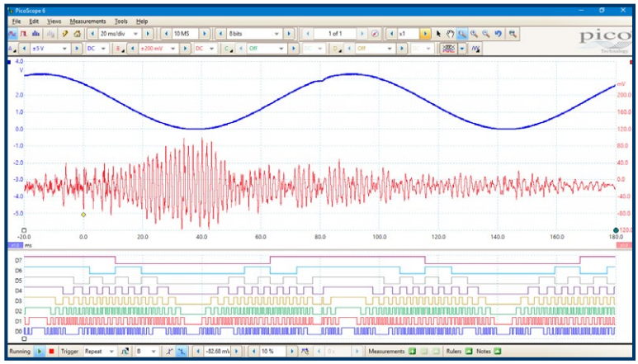This screenshot has width=638, height=364.
Task: Click the digital inputs channel button
Action: [x=448, y=49]
